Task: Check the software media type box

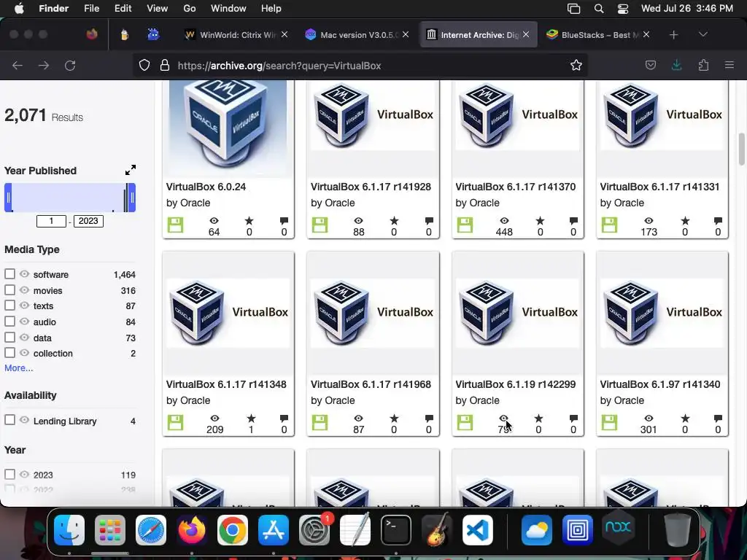Action: pyautogui.click(x=9, y=274)
